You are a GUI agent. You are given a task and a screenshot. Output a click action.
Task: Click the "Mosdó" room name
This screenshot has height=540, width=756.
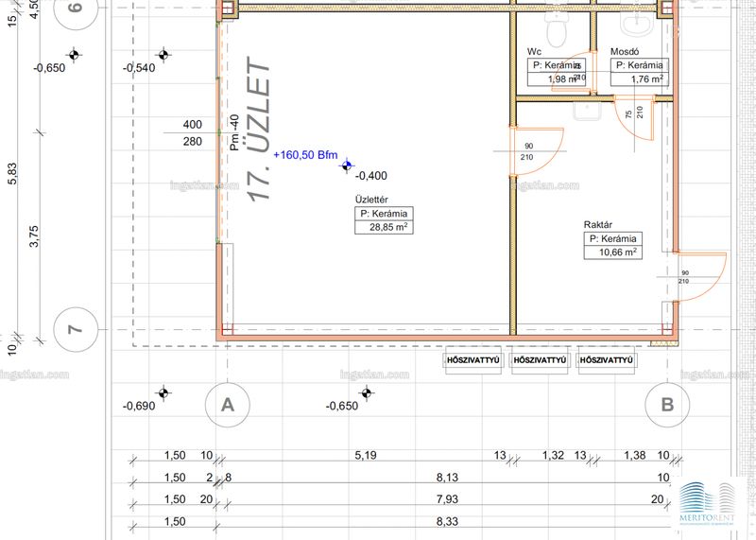626,52
